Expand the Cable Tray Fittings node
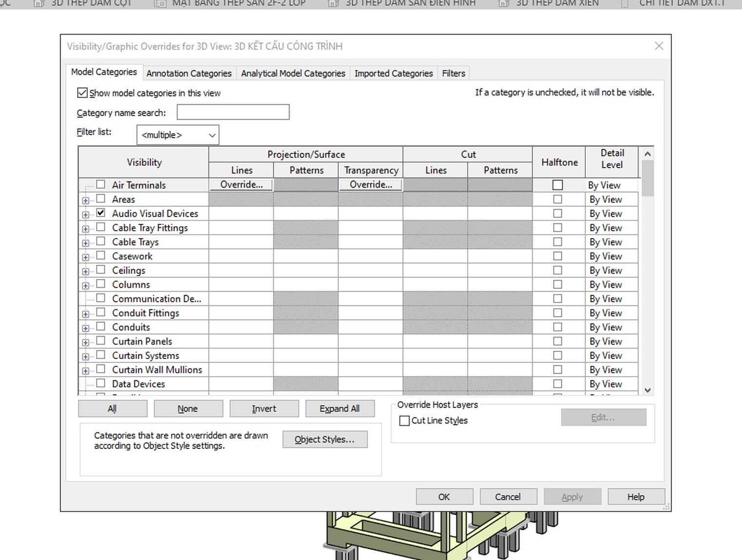Screen dimensions: 742x560 [x=85, y=229]
